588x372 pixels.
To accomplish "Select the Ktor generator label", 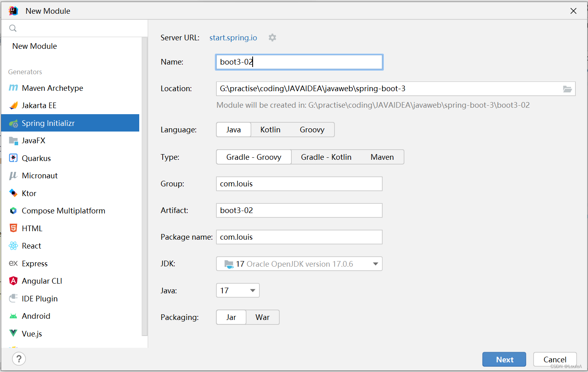I will 29,193.
